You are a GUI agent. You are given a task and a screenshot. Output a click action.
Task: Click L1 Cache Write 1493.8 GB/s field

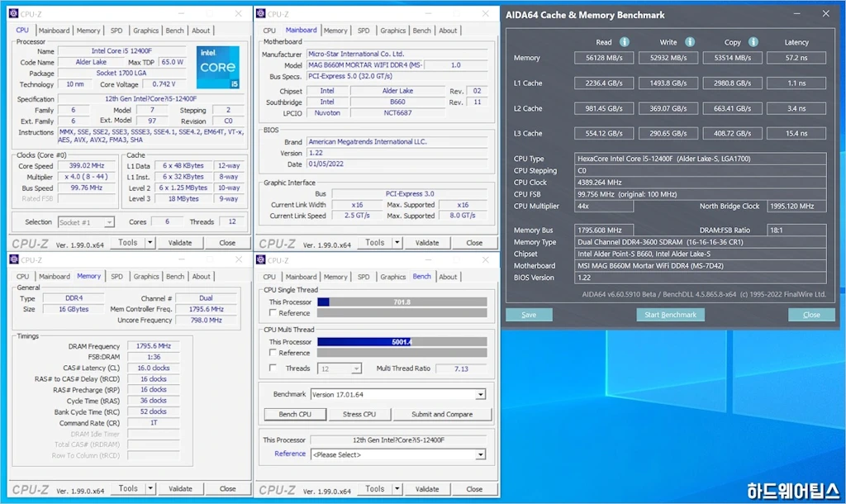point(668,83)
